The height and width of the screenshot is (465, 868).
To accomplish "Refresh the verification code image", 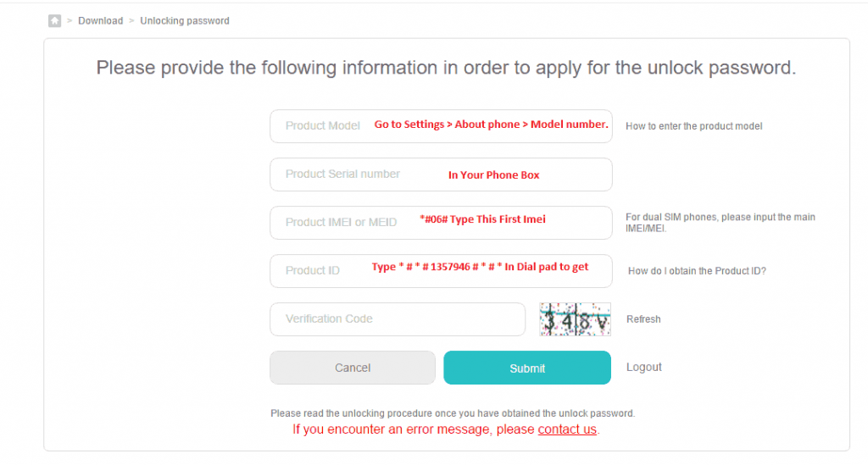I will tap(643, 319).
